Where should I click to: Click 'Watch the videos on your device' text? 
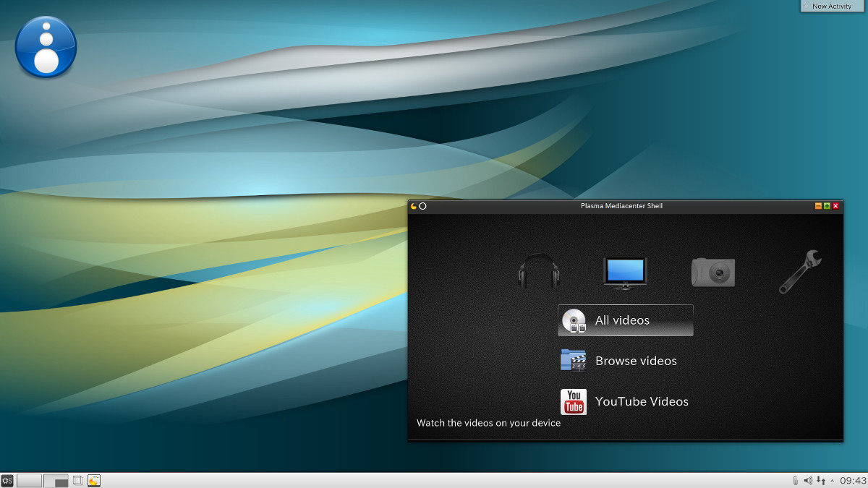pos(489,423)
